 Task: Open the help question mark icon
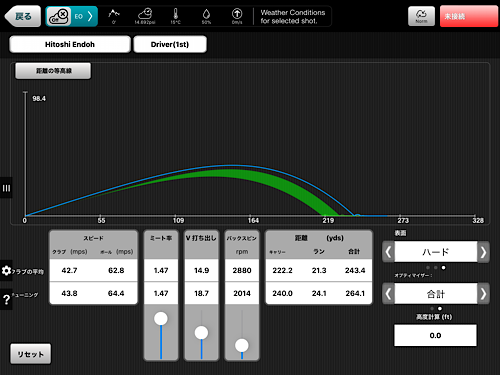pos(6,299)
